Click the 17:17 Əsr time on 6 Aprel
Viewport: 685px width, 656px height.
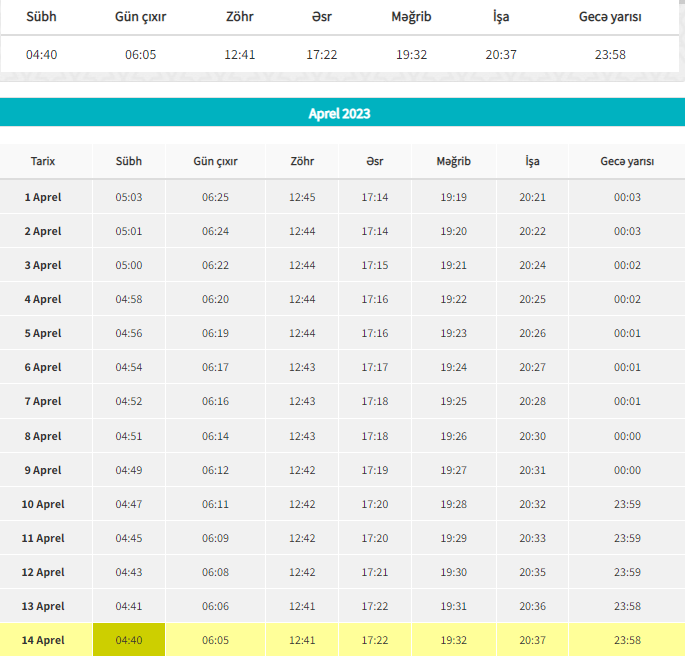(375, 367)
